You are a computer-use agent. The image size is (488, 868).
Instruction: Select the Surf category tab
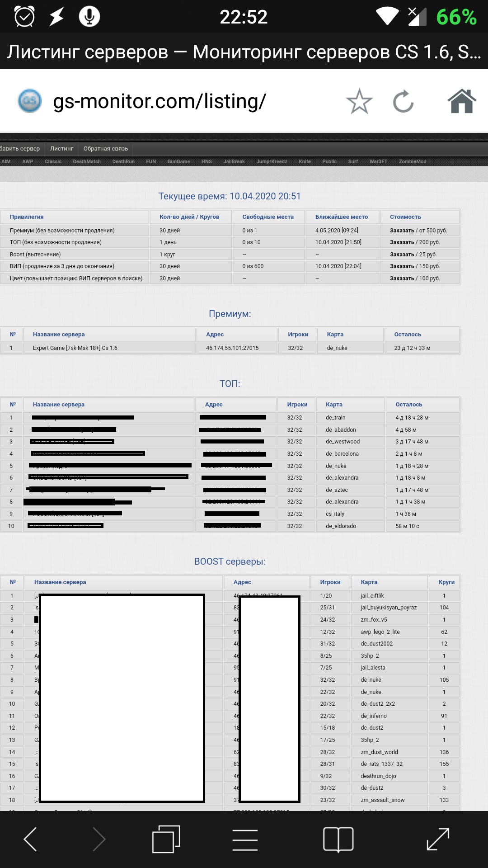click(353, 161)
